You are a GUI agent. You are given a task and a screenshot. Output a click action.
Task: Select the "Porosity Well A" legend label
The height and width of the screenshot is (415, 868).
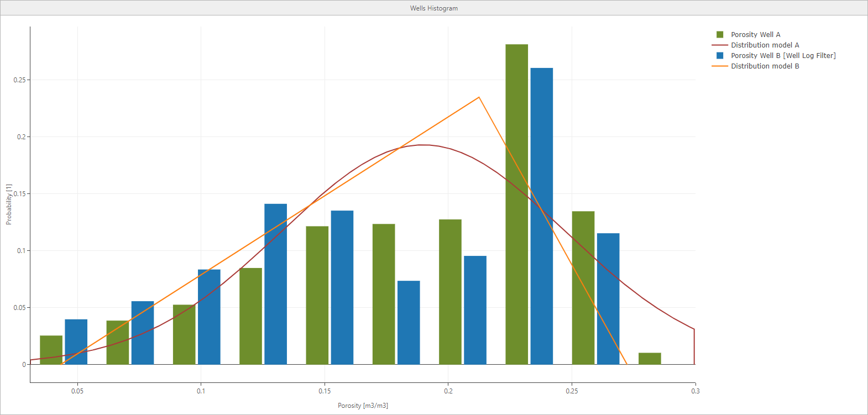tap(755, 34)
